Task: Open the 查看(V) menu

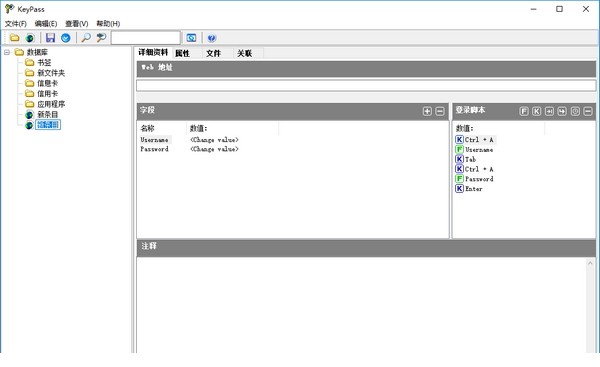Action: pos(77,24)
